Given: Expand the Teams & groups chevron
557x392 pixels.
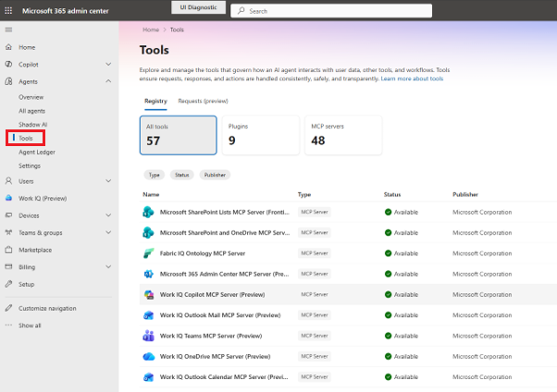Looking at the screenshot, I should coord(108,232).
